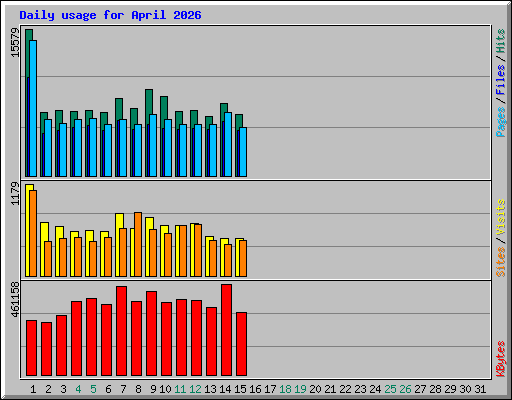Click green day 25 on the x-axis
512x400 pixels.
click(390, 389)
